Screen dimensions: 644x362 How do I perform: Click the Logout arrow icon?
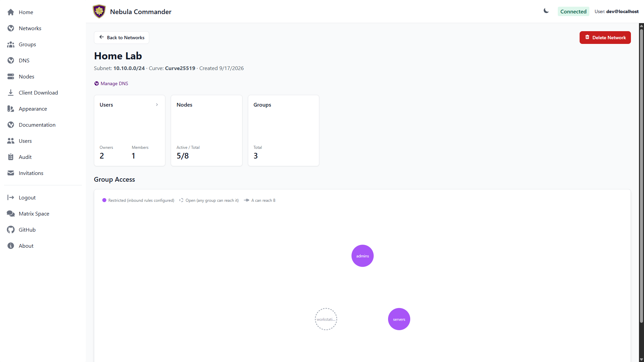pyautogui.click(x=11, y=197)
